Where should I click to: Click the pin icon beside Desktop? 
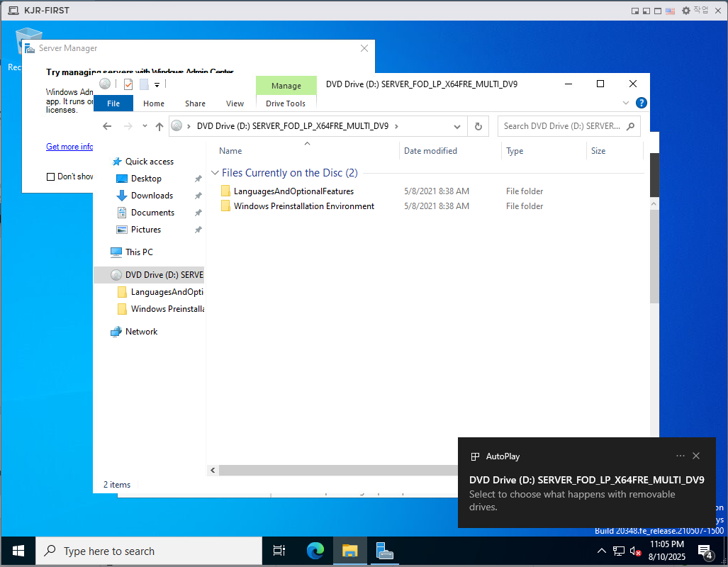(x=198, y=179)
